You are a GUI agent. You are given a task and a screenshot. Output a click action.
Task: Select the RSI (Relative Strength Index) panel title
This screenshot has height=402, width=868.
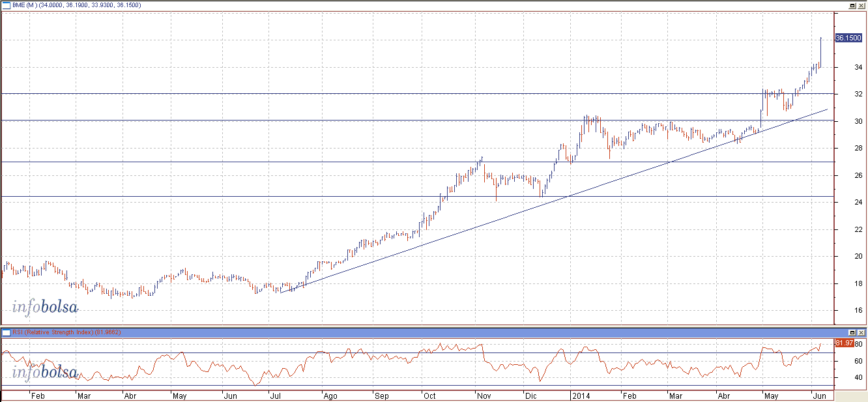coord(66,332)
